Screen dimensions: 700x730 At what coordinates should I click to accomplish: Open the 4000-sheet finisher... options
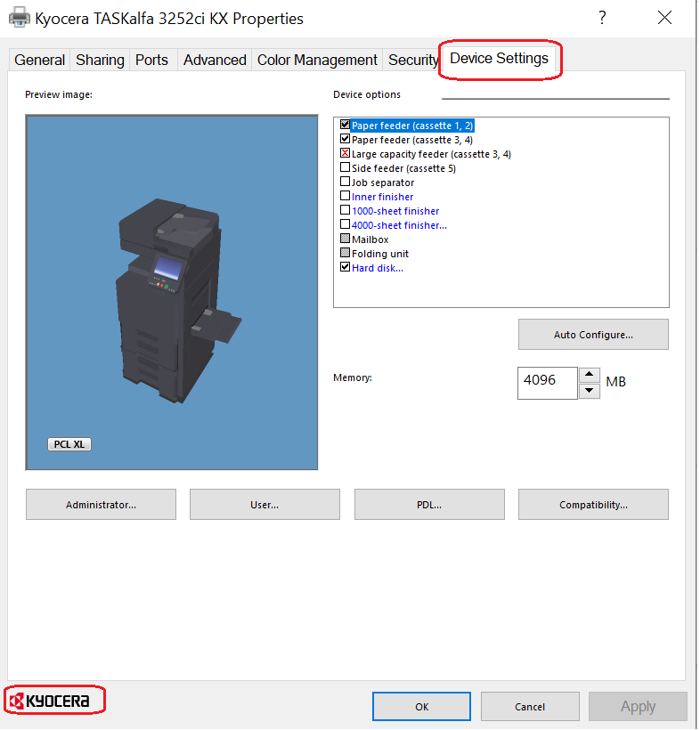[x=399, y=225]
